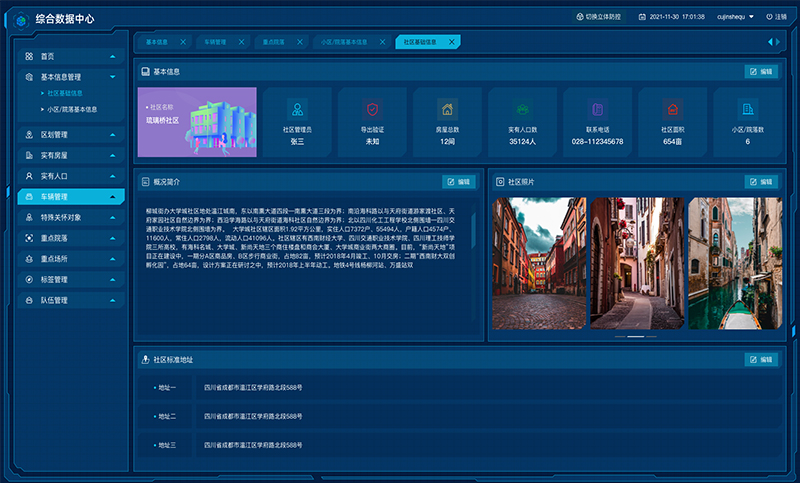Click the 社区照片 panel header icon
800x483 pixels.
pyautogui.click(x=500, y=182)
